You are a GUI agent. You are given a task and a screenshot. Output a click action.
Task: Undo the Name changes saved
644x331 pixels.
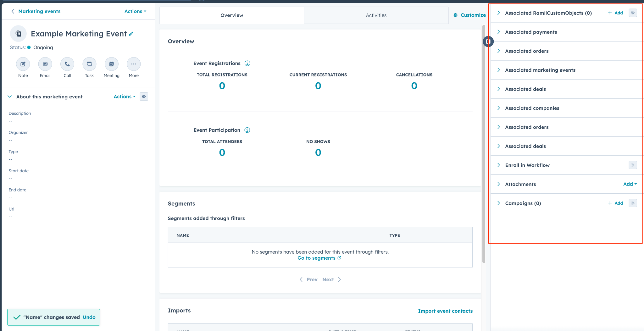pos(89,317)
